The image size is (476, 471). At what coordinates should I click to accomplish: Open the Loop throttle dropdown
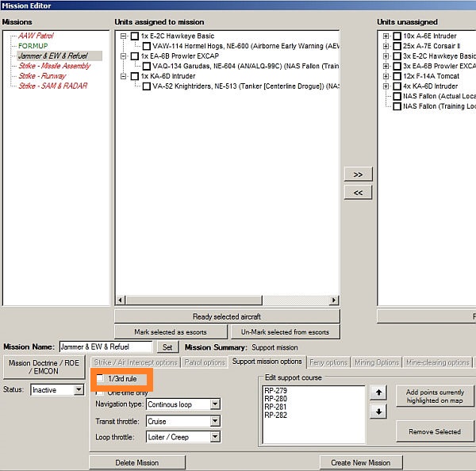[x=215, y=437]
